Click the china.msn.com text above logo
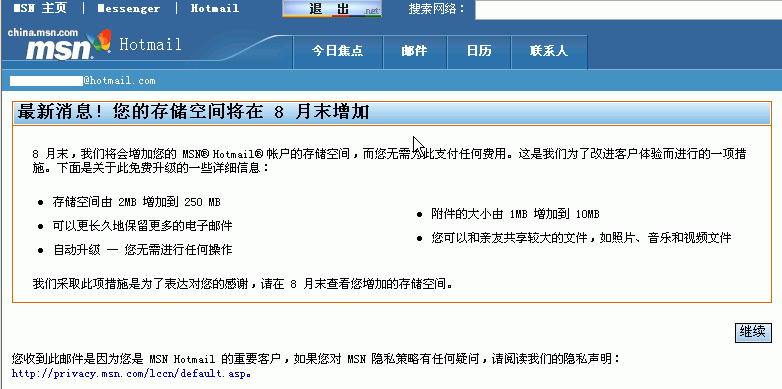Screen dimensions: 782x389 pyautogui.click(x=43, y=33)
